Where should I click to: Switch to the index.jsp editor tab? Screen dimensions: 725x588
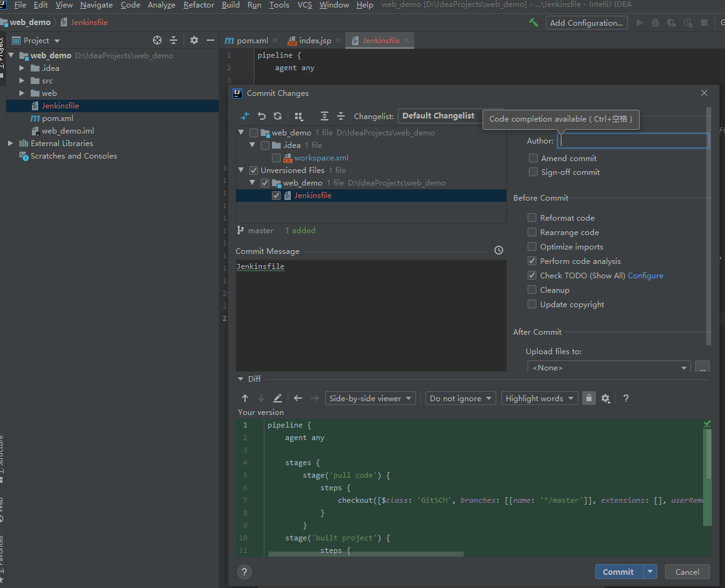[x=315, y=40]
